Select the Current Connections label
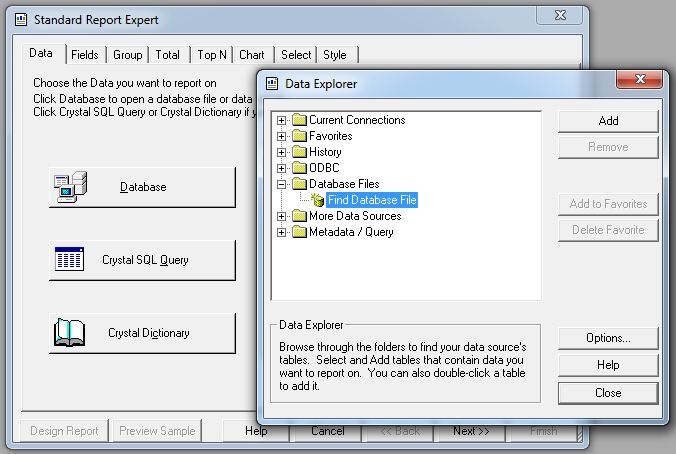The image size is (676, 454). click(357, 120)
